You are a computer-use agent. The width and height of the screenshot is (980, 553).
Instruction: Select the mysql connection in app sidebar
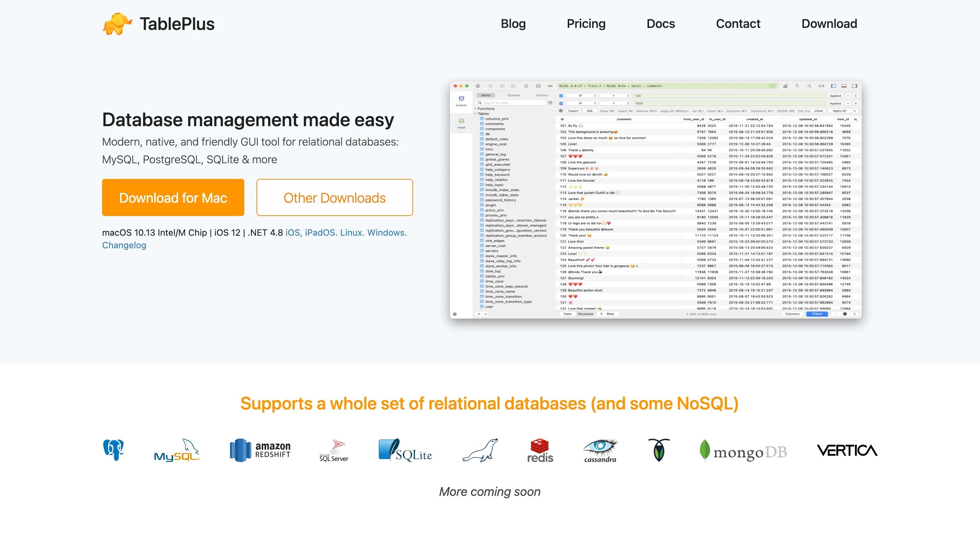pyautogui.click(x=461, y=123)
